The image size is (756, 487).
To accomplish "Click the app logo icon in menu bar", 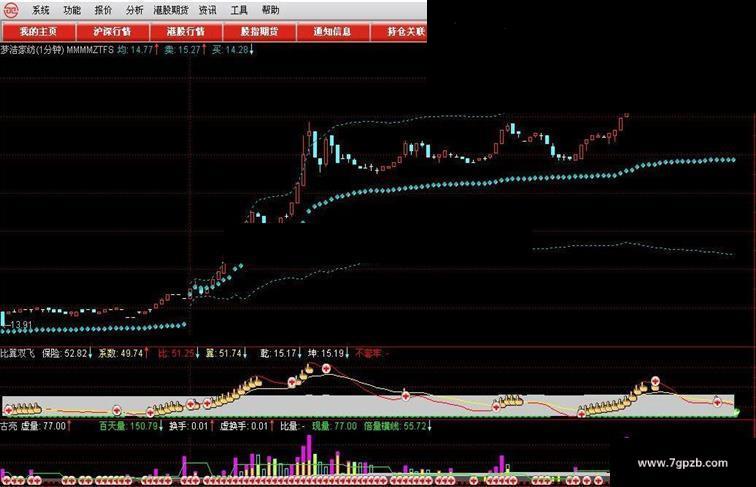I will 12,10.
